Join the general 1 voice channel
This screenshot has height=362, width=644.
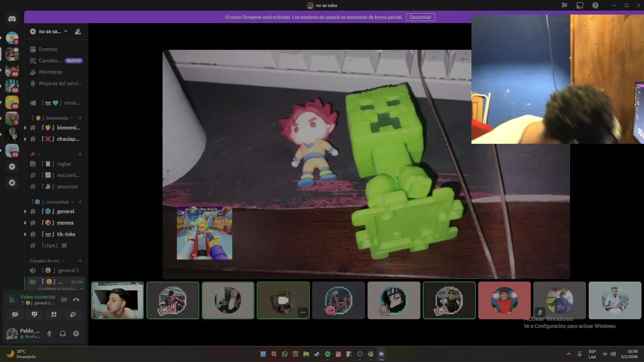56,270
